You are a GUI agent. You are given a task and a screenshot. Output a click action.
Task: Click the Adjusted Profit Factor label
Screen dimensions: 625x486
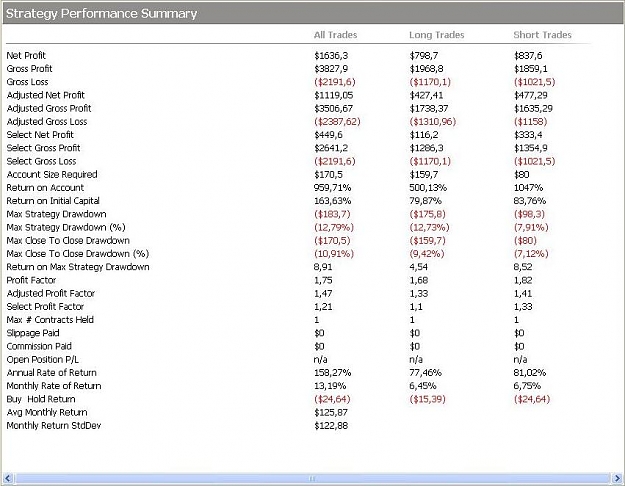pyautogui.click(x=51, y=293)
